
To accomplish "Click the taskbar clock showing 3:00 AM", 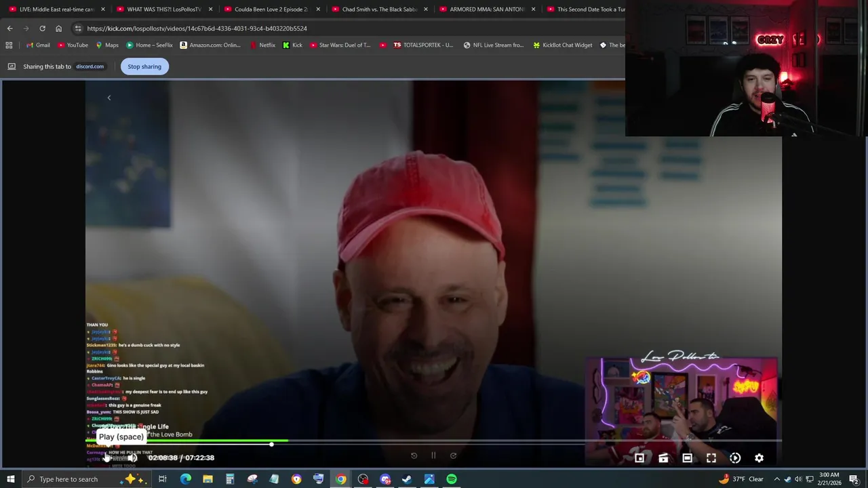I will click(829, 479).
